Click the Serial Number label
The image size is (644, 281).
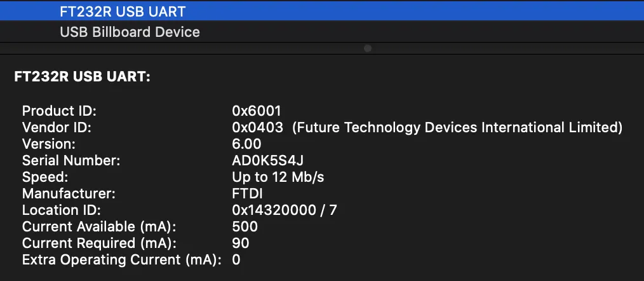[x=71, y=161]
